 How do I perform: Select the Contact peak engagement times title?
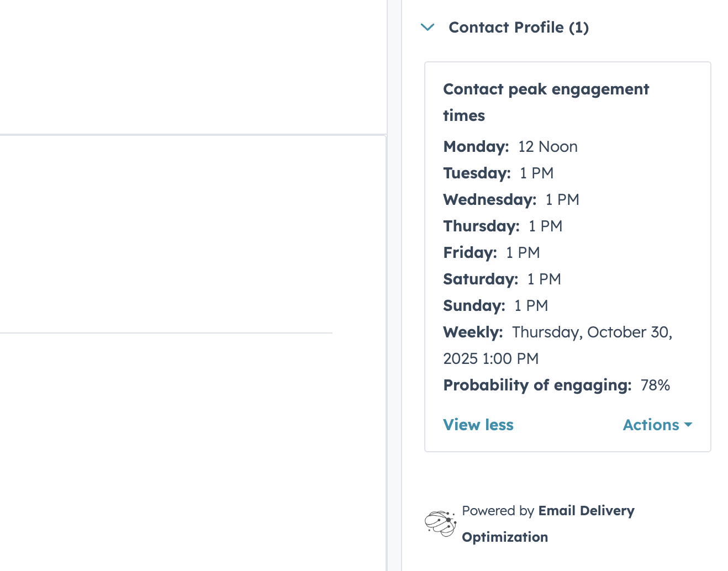click(x=546, y=102)
